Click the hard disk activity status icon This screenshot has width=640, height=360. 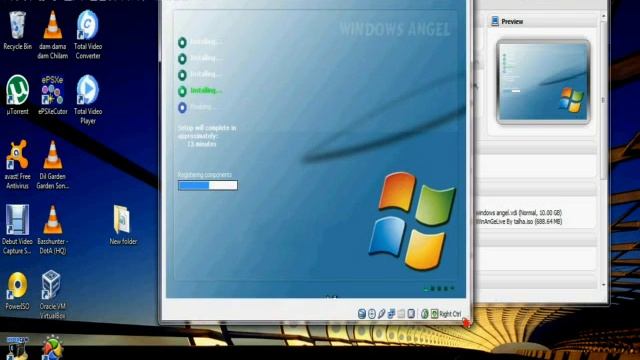click(x=362, y=313)
